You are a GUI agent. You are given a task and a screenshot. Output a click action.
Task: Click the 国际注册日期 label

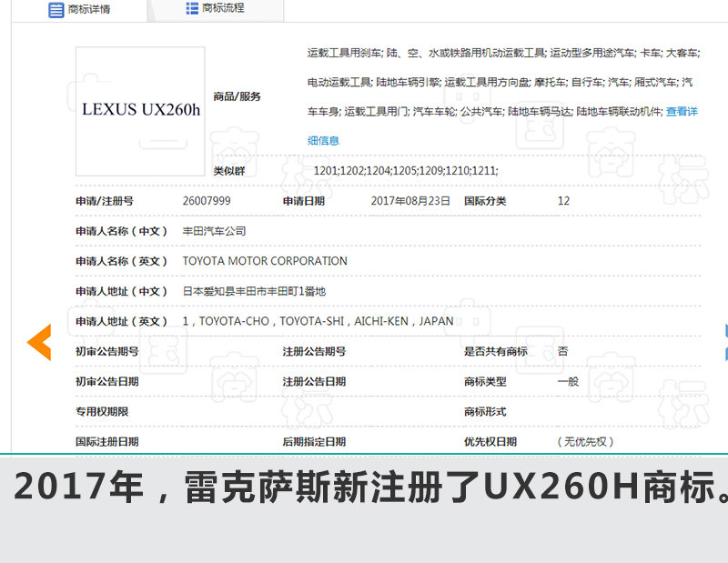(x=107, y=442)
